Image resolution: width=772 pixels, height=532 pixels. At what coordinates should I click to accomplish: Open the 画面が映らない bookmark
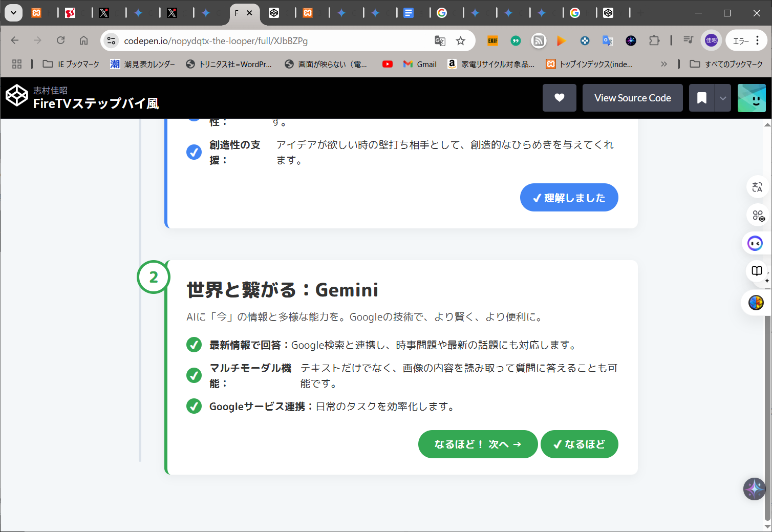pyautogui.click(x=326, y=64)
